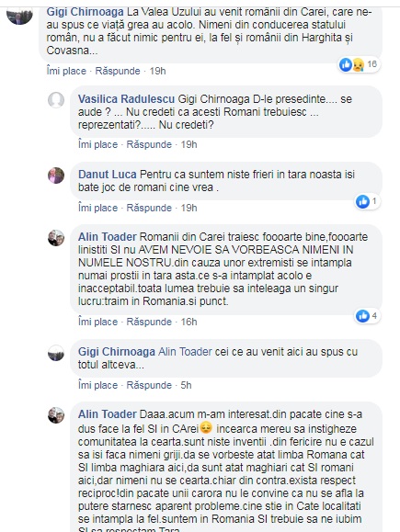Screen dimensions: 400x532
Task: View the single like on Danut Luca's comment
Action: click(x=367, y=201)
